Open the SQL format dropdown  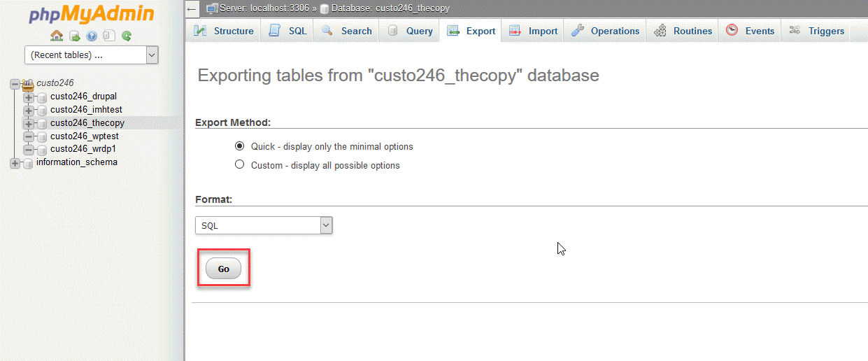[x=264, y=225]
